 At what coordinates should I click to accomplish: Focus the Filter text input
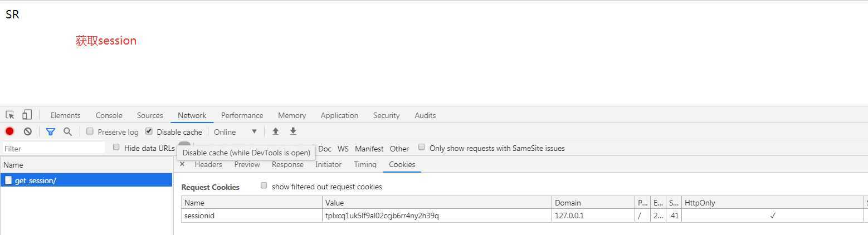(53, 148)
